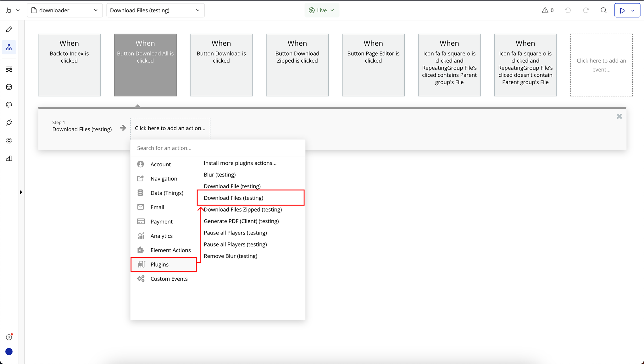This screenshot has width=644, height=364.
Task: Select Button Download Zipped is clicked event
Action: tap(297, 65)
